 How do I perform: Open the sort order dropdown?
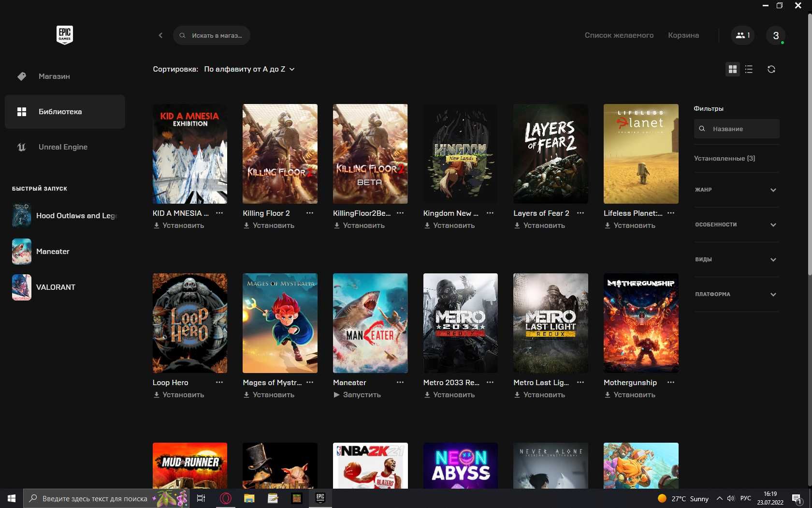point(249,69)
